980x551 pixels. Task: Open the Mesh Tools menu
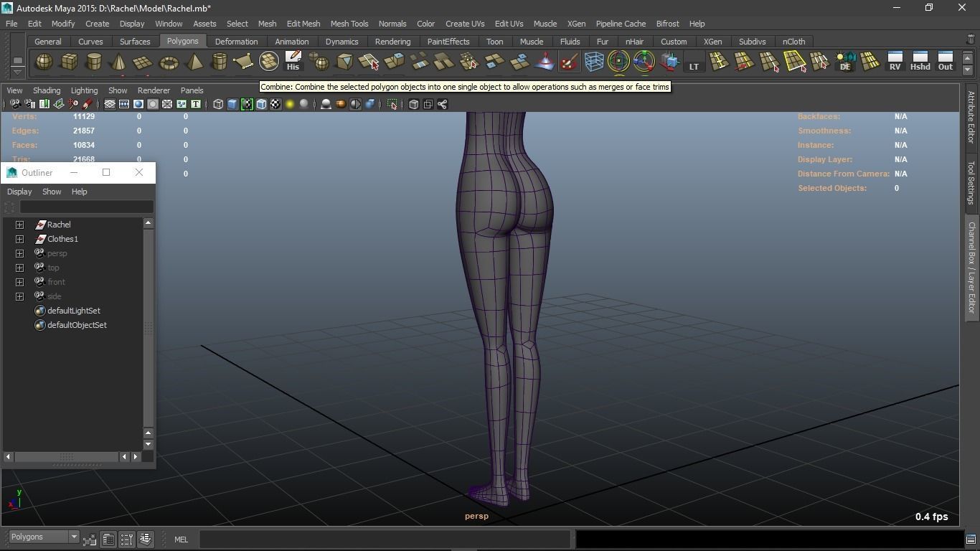click(x=349, y=24)
